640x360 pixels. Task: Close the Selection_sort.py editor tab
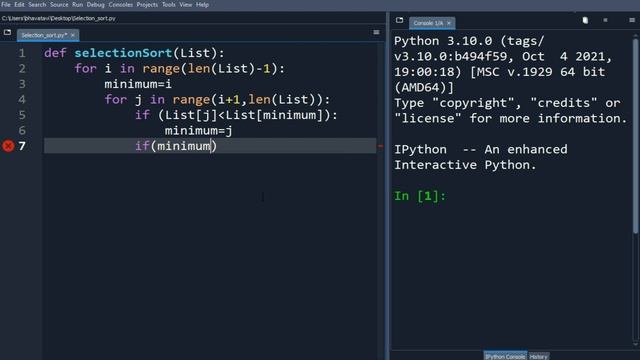coord(73,35)
